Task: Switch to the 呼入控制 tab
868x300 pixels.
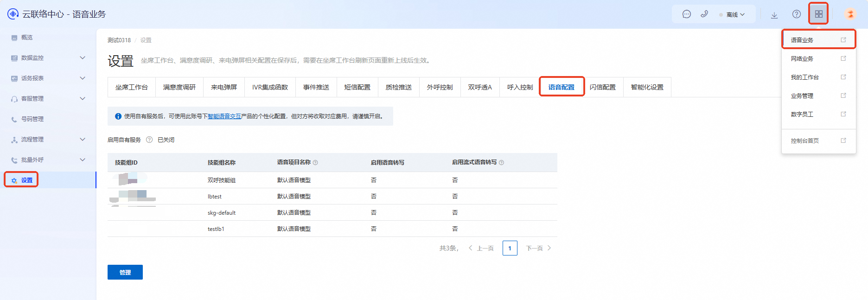Action: tap(520, 87)
